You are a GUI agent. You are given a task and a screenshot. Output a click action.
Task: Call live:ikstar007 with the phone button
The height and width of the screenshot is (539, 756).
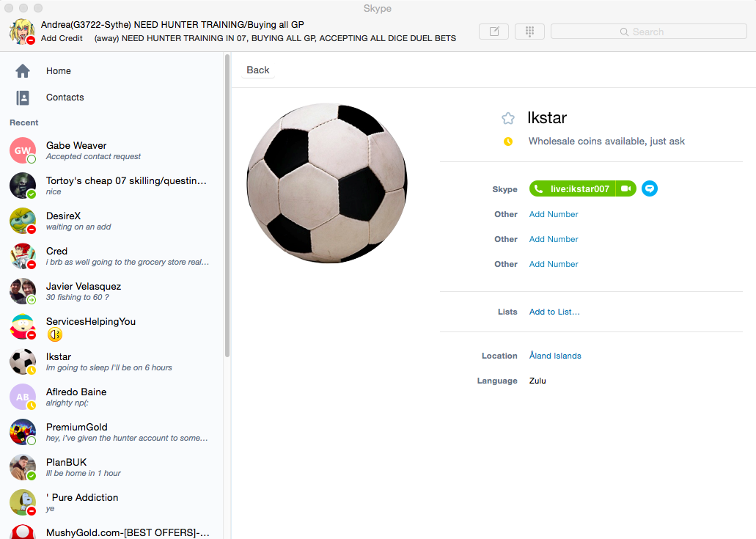[572, 188]
